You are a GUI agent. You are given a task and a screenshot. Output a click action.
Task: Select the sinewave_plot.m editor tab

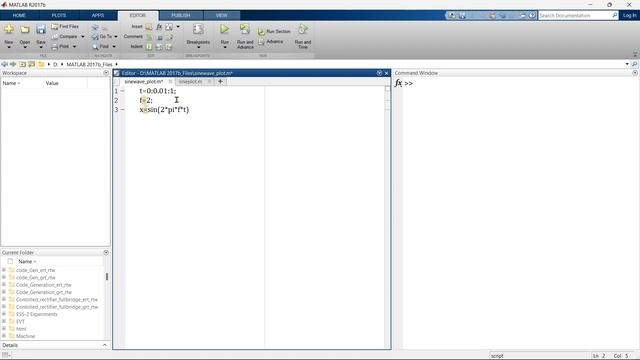(144, 82)
